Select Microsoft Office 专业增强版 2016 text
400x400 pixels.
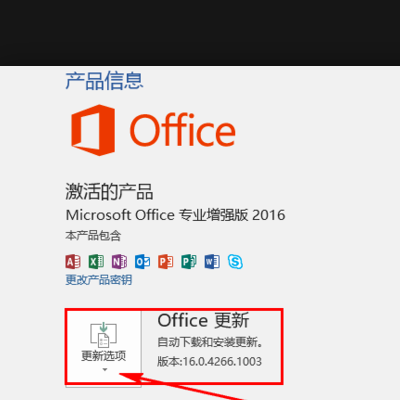point(175,215)
